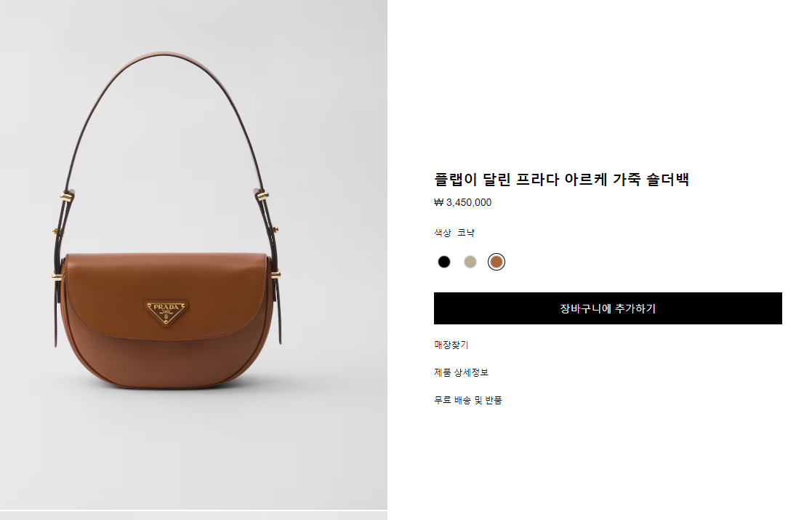Viewport: 812px width, 520px height.
Task: Click the brown leather flap of the bag
Action: tap(166, 295)
